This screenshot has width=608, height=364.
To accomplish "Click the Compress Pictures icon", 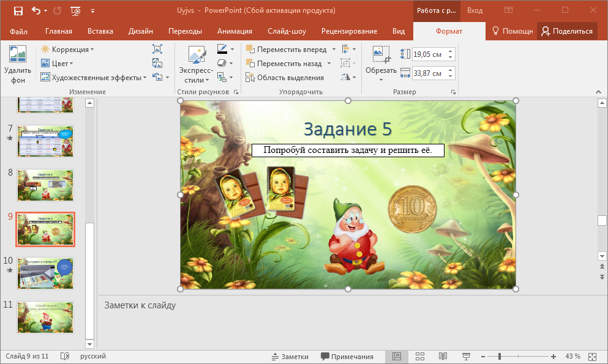I will point(157,49).
